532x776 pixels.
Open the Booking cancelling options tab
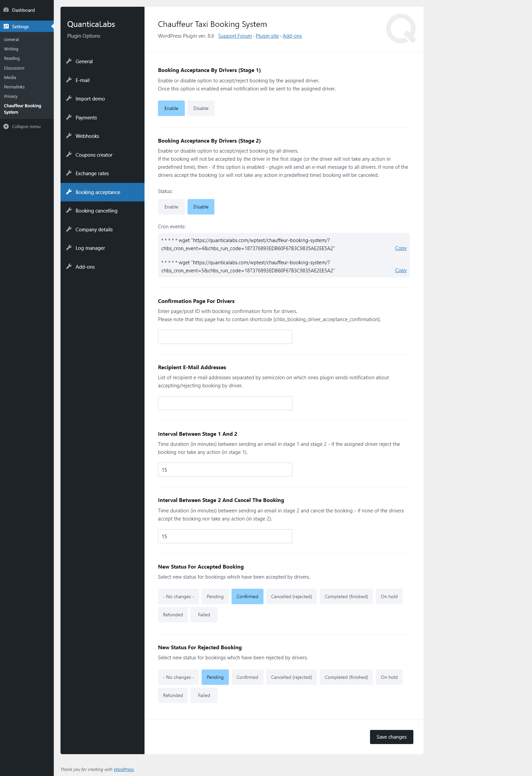click(x=96, y=211)
